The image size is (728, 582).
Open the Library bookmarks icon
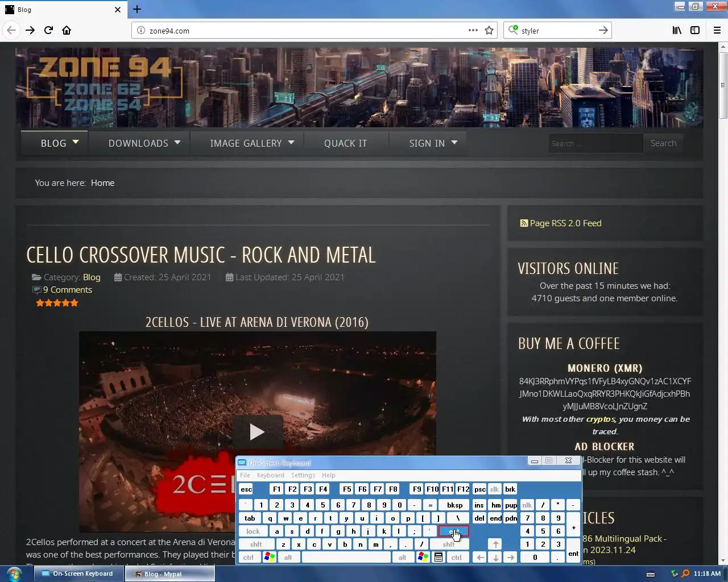tap(677, 30)
